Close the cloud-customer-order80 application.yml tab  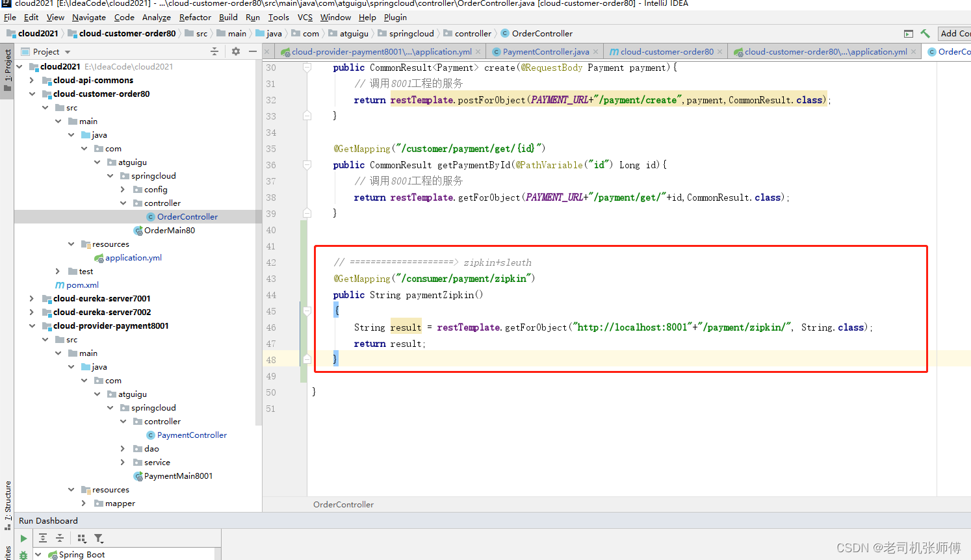pos(913,52)
